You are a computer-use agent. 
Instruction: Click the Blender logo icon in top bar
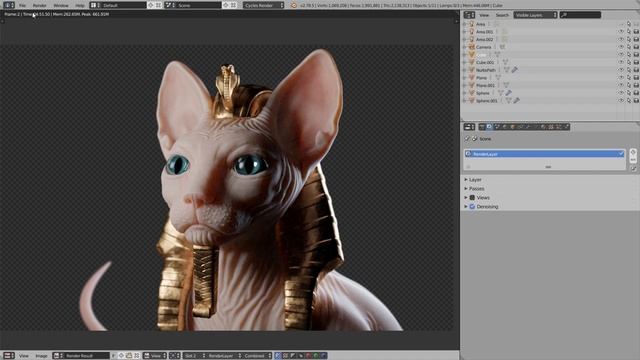(293, 5)
